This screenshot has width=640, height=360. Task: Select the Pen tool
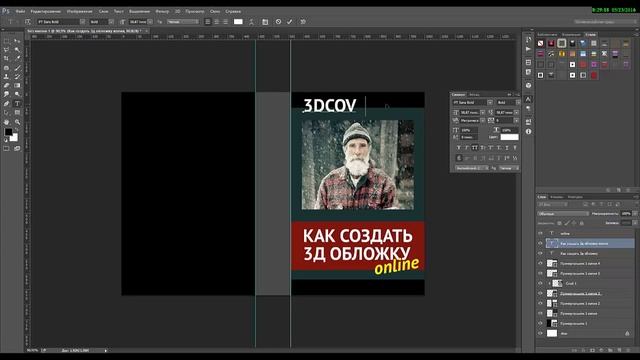[7, 104]
